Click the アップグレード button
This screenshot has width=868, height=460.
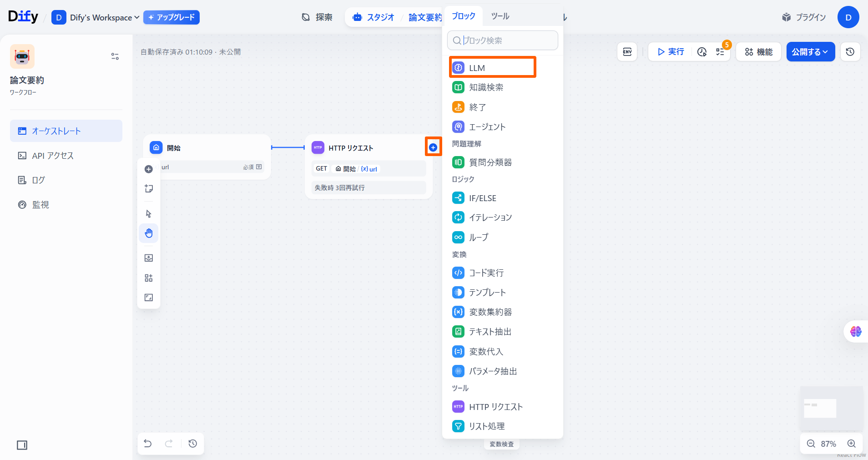[x=172, y=17]
